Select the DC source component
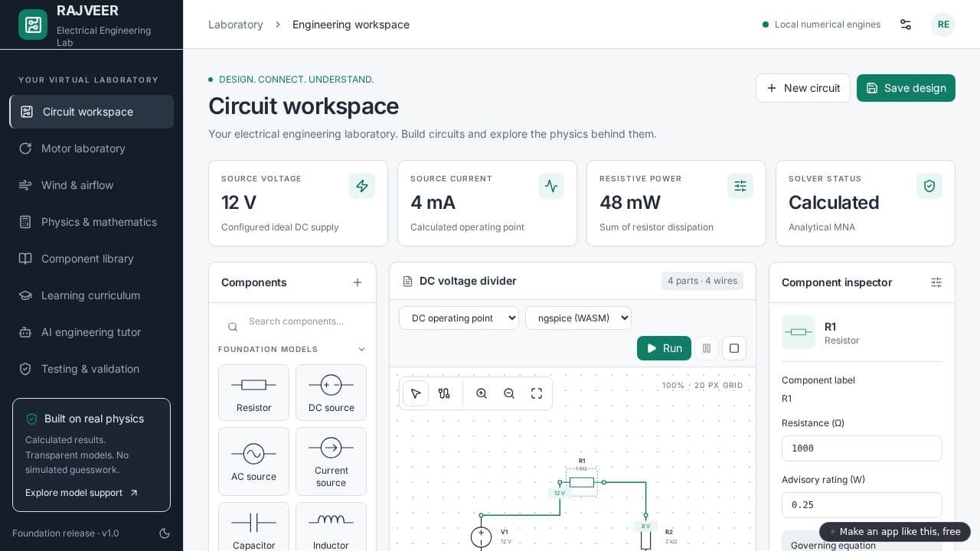The image size is (980, 551). click(x=331, y=393)
